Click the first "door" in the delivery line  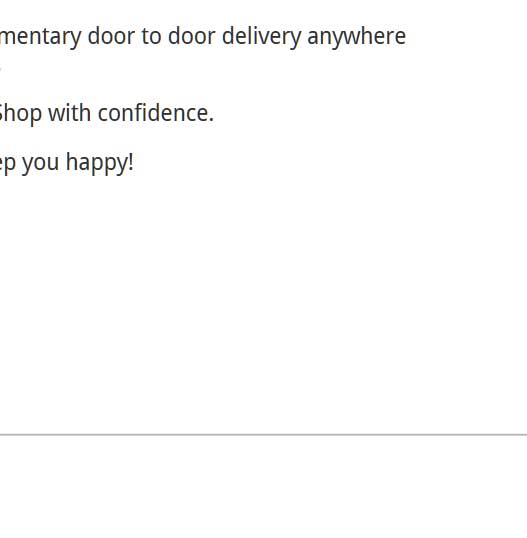(111, 36)
